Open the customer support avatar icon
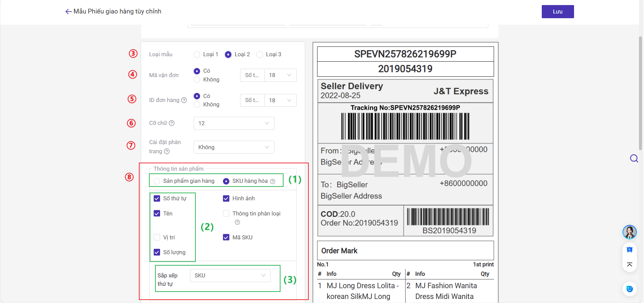Image resolution: width=644 pixels, height=303 pixels. (x=629, y=232)
